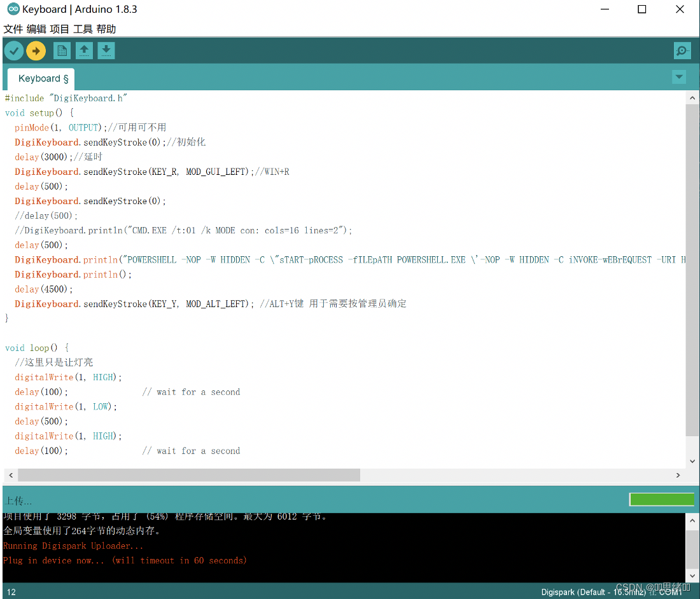Click the void setup() line
This screenshot has width=700, height=599.
click(39, 113)
